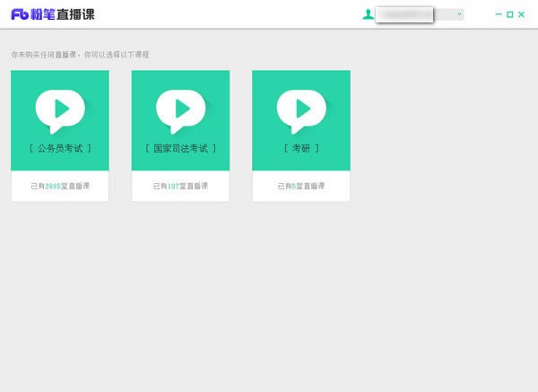
Task: Open the 已有107堂直播课 link
Action: coord(180,186)
